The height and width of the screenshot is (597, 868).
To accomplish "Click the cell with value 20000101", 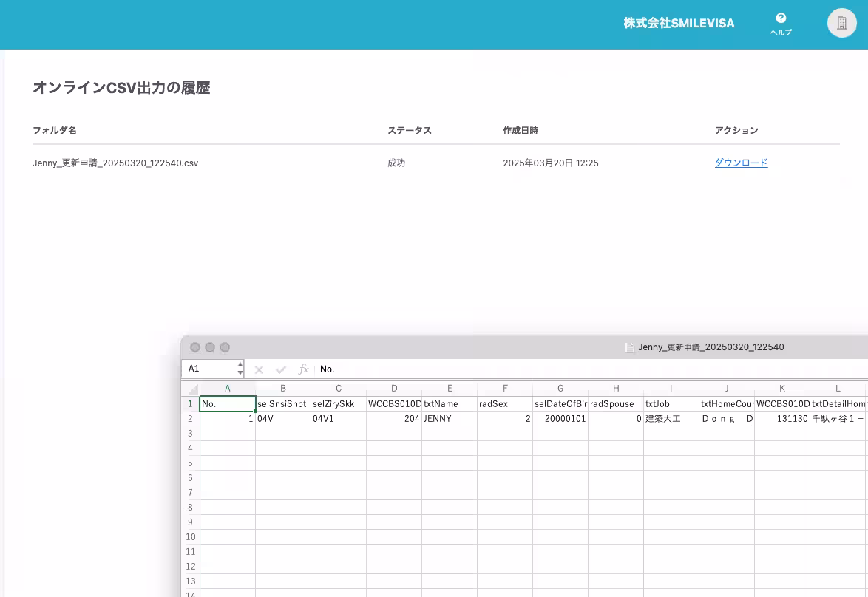I will pyautogui.click(x=560, y=419).
